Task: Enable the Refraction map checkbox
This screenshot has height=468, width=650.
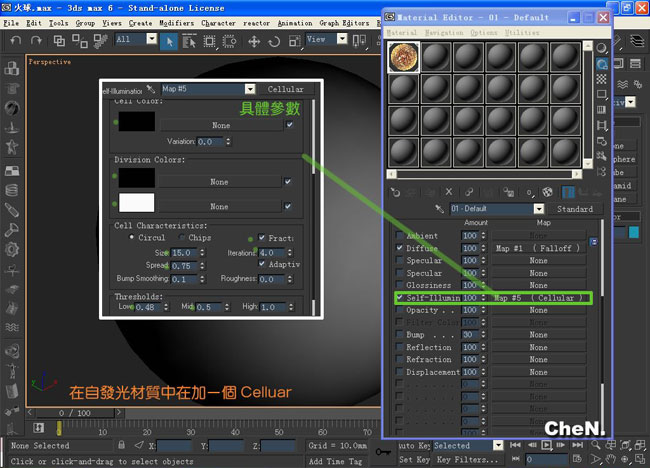Action: [x=399, y=359]
